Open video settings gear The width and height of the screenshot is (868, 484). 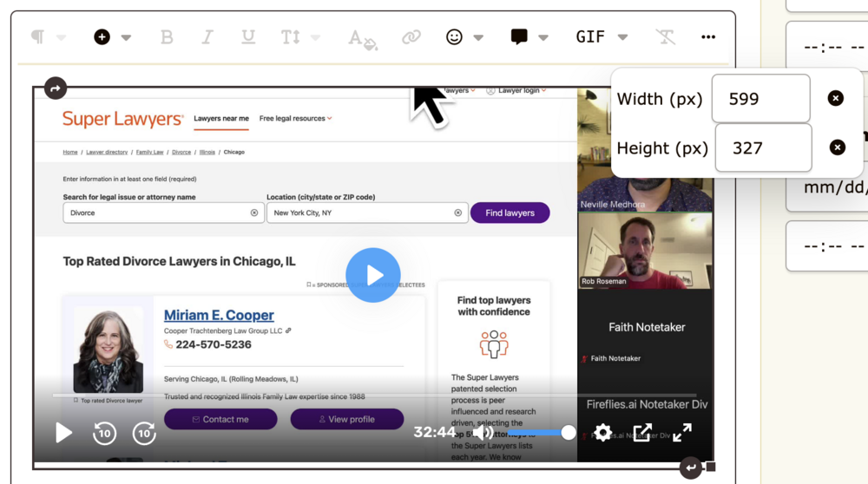click(x=603, y=433)
